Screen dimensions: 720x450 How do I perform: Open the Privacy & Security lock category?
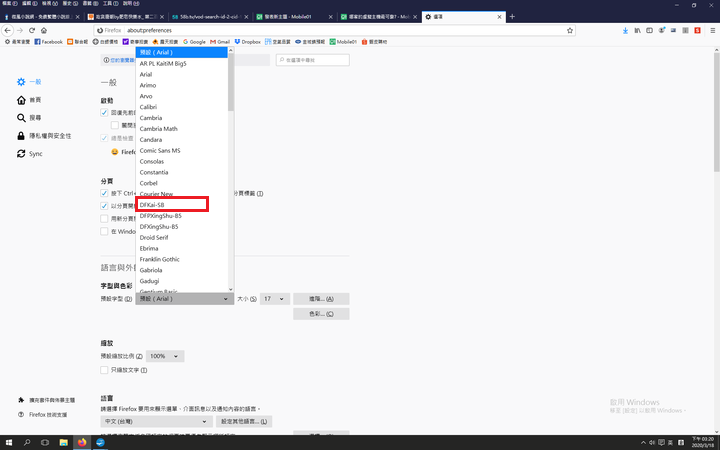[44, 136]
